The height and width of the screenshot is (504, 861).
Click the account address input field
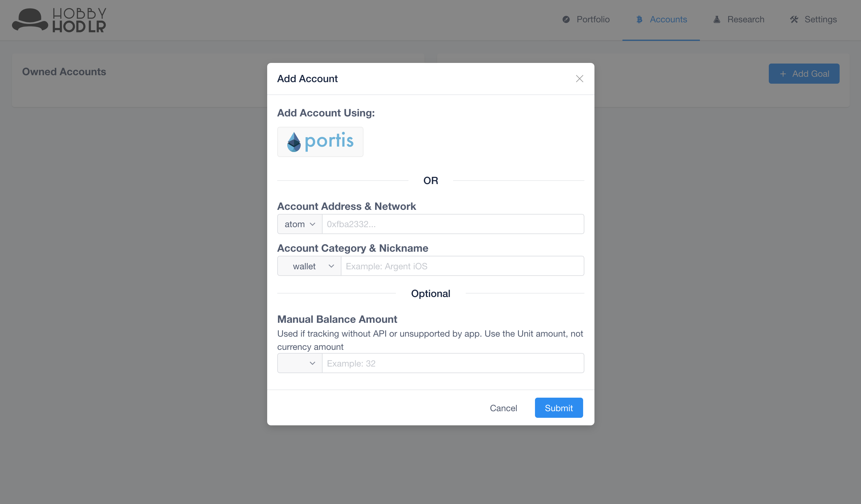(453, 224)
